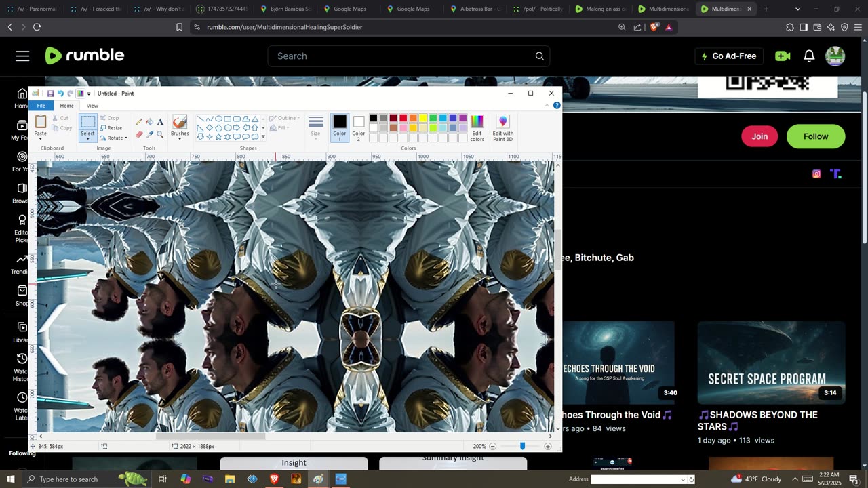Expand the Brushes dropdown
The height and width of the screenshot is (488, 868).
pyautogui.click(x=180, y=138)
